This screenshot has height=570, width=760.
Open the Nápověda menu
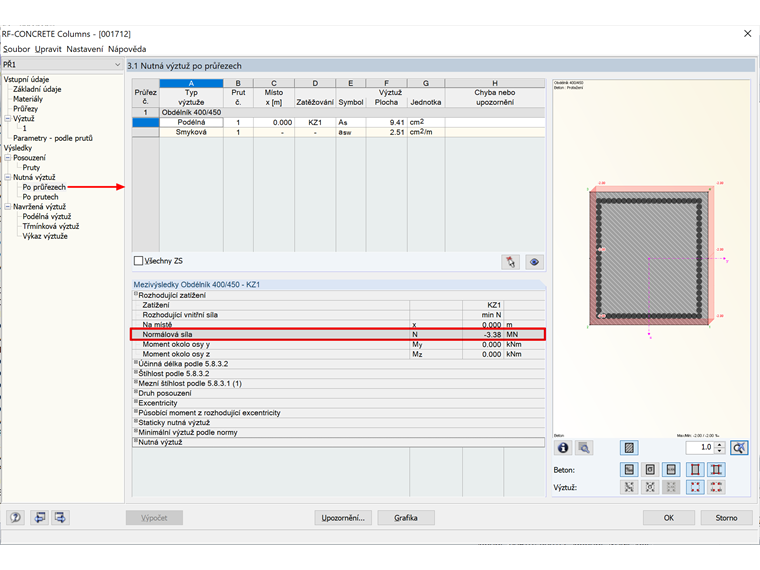[x=127, y=49]
